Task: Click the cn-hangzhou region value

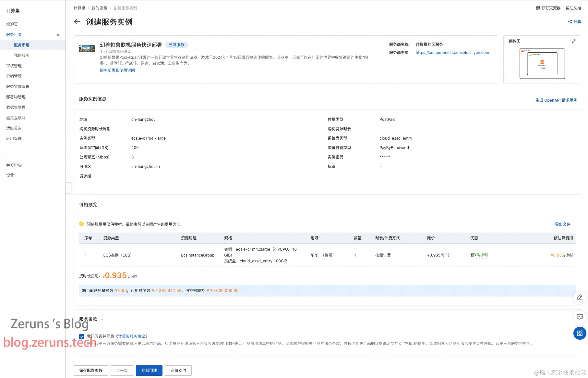Action: coord(143,120)
